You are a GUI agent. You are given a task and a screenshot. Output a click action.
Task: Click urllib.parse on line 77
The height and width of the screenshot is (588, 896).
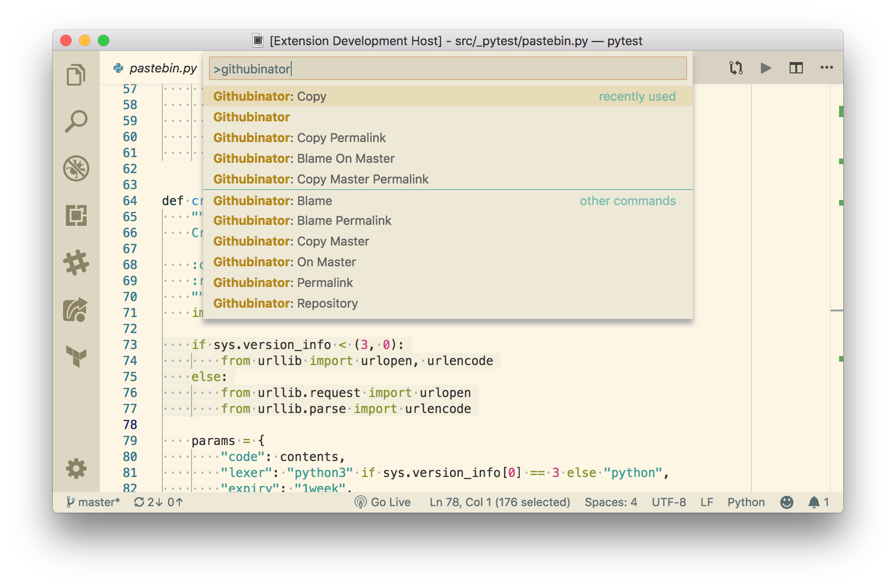click(302, 409)
